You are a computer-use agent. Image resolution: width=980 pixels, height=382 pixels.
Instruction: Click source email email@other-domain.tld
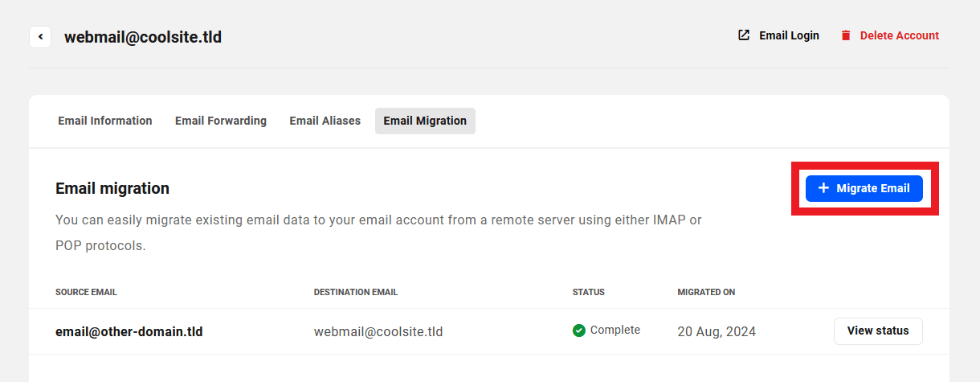[x=129, y=331]
